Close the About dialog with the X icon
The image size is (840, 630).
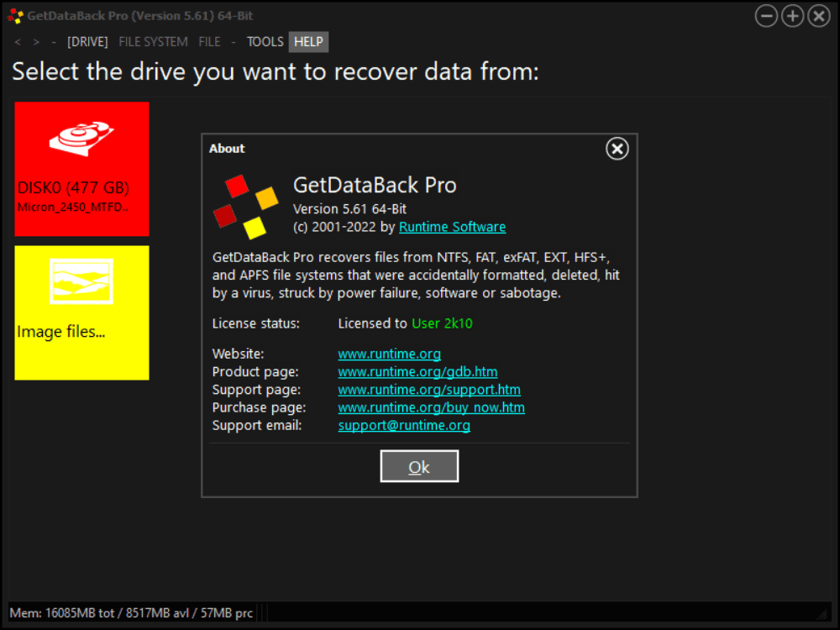(x=617, y=149)
